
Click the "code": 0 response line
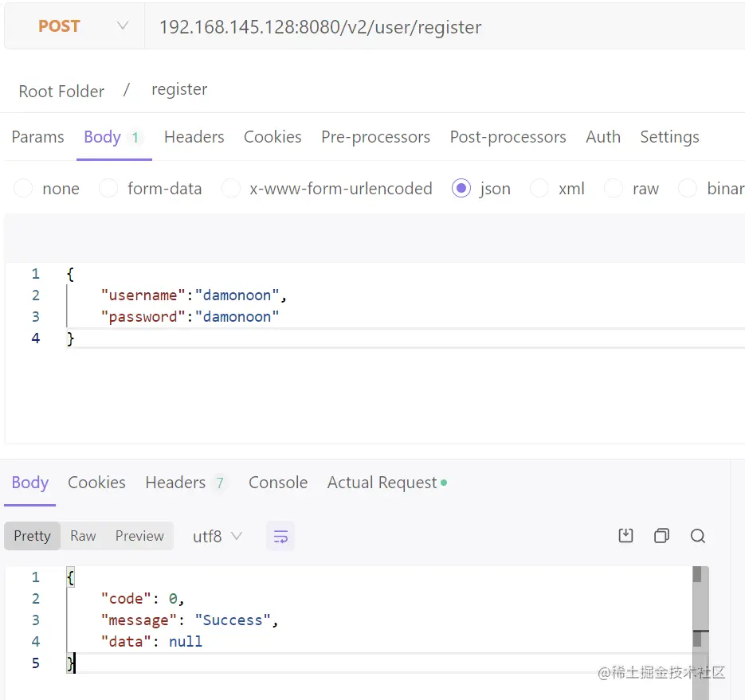(142, 599)
